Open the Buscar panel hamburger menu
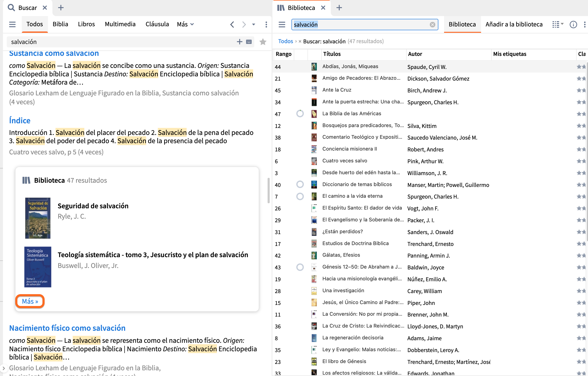This screenshot has height=376, width=588. [12, 24]
